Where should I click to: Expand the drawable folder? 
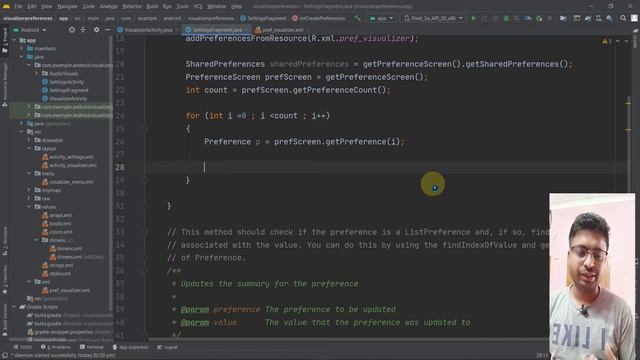point(29,140)
